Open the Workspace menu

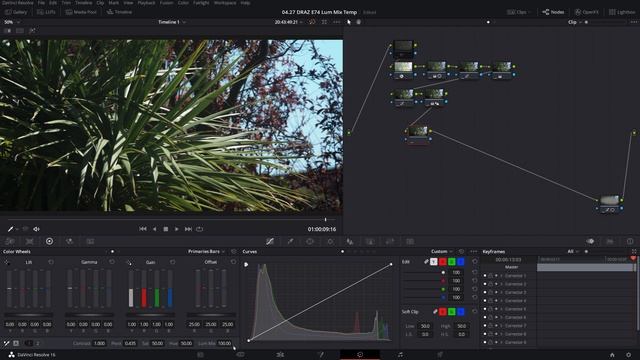click(225, 3)
